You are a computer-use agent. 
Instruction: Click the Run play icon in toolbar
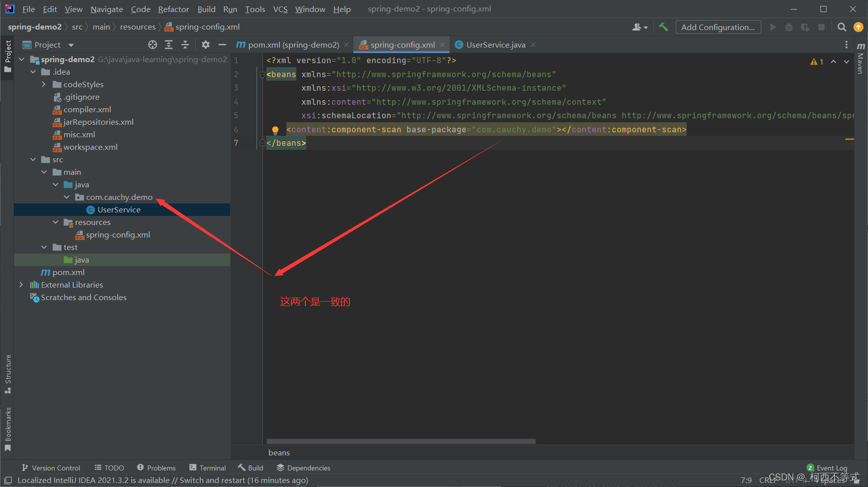click(773, 27)
